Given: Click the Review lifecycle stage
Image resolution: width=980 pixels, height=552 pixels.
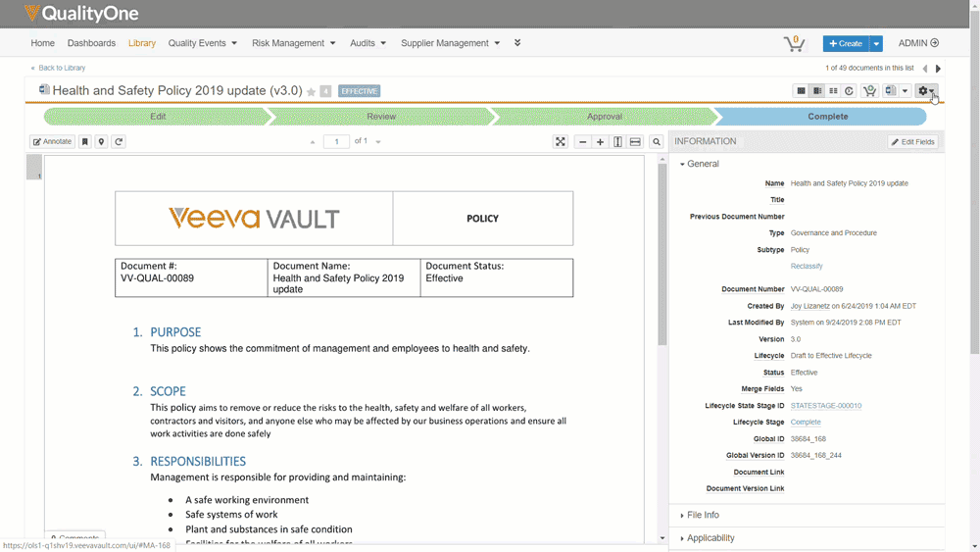Looking at the screenshot, I should tap(381, 117).
